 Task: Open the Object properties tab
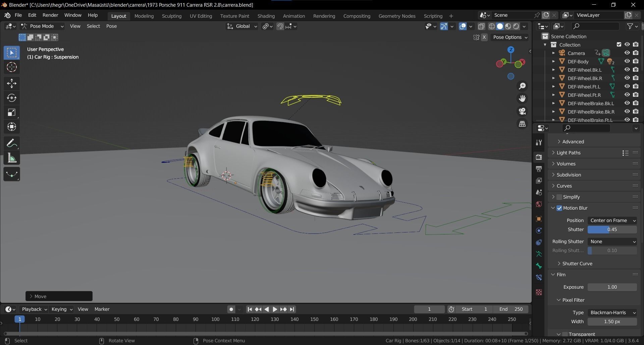pos(539,219)
